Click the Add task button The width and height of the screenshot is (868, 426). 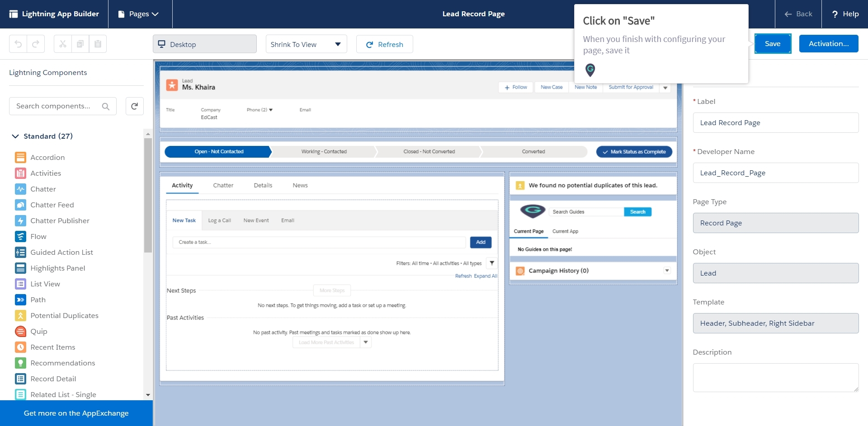481,242
